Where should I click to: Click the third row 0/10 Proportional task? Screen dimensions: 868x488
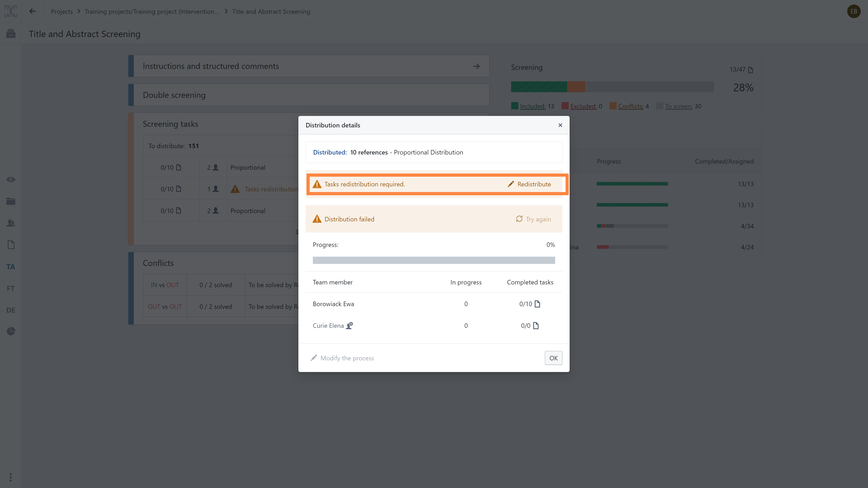click(x=221, y=211)
